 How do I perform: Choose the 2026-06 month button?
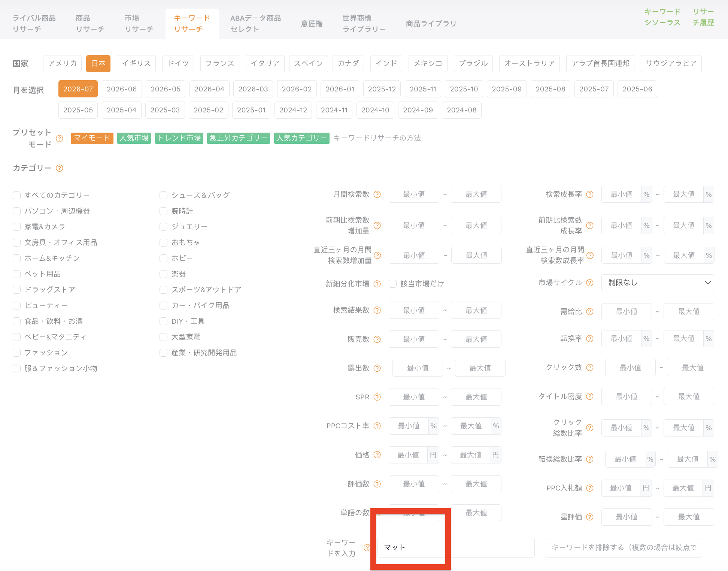click(x=122, y=89)
